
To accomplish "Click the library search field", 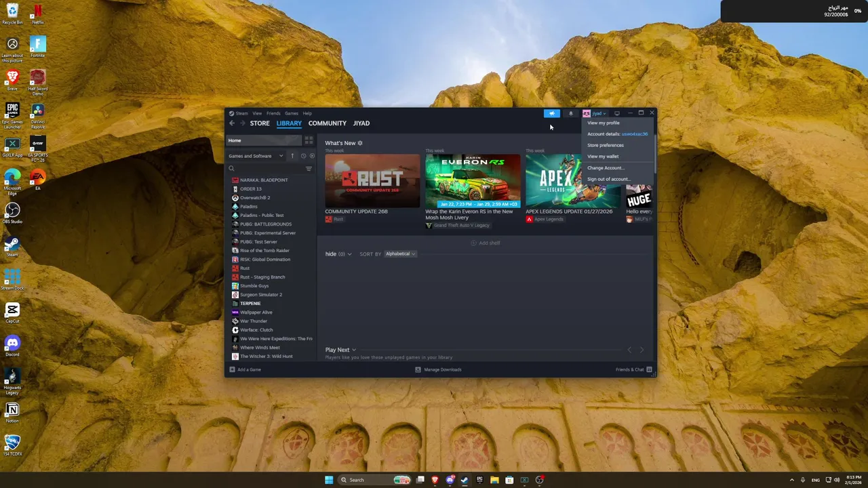I will tap(269, 169).
